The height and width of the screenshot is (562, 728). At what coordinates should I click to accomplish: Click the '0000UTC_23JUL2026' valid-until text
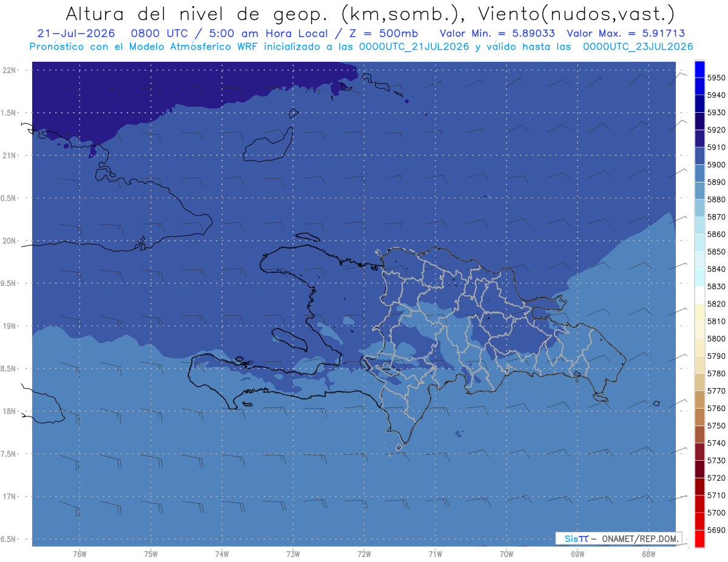[x=638, y=46]
